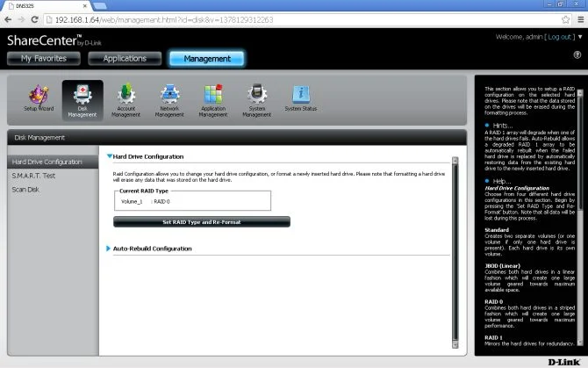Open the System Status icon
588x368 pixels.
(x=301, y=98)
